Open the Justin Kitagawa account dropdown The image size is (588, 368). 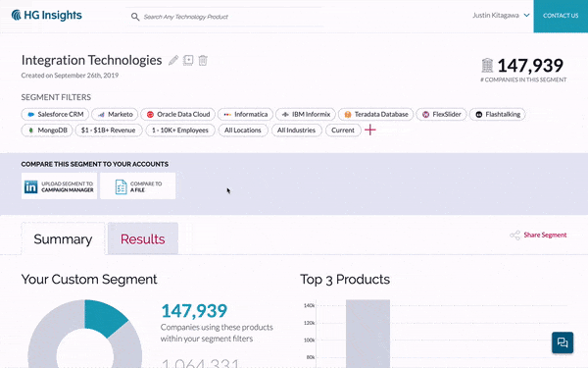501,16
